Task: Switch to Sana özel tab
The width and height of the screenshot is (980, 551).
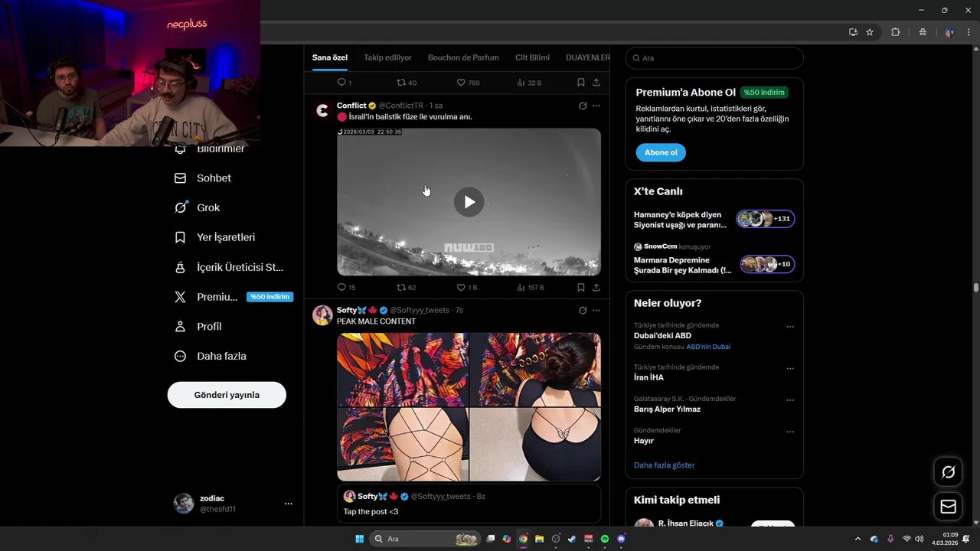Action: 330,57
